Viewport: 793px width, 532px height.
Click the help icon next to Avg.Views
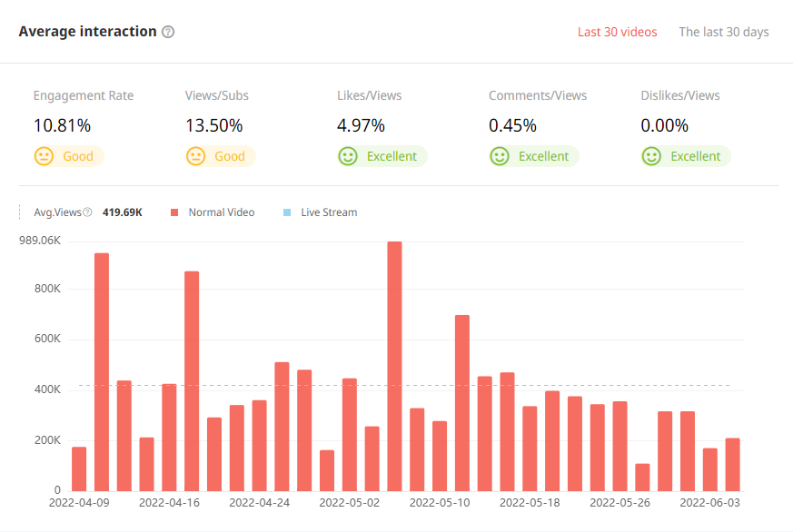pos(87,212)
